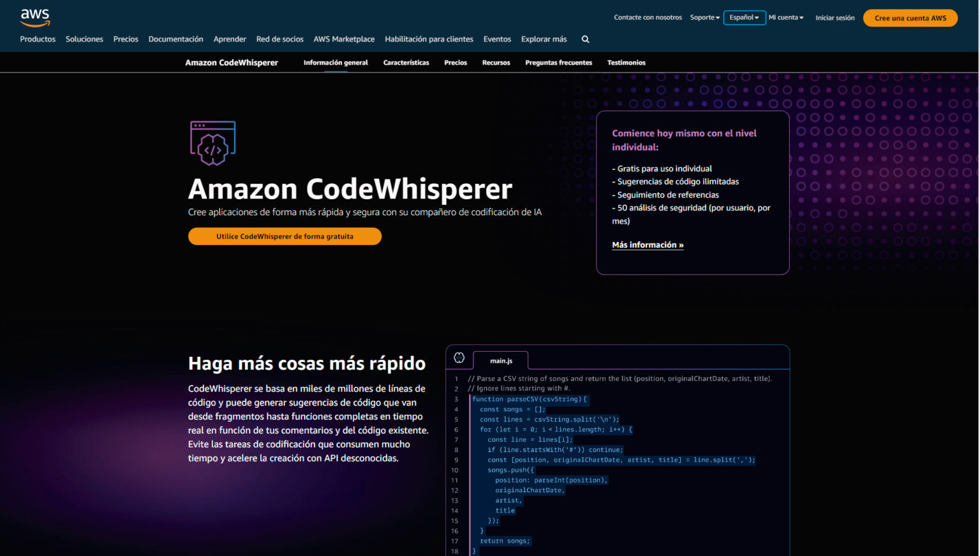
Task: Click the icon beside the main.js tab
Action: point(459,358)
